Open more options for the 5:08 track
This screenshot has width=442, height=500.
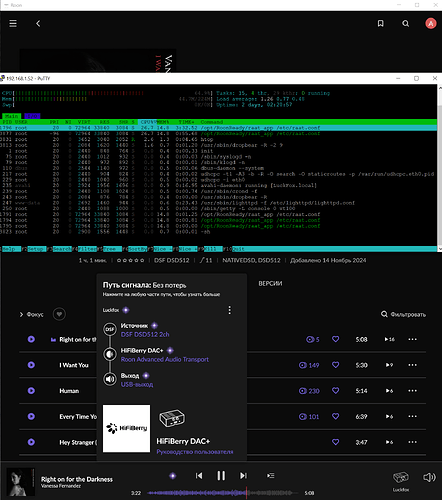pos(412,339)
